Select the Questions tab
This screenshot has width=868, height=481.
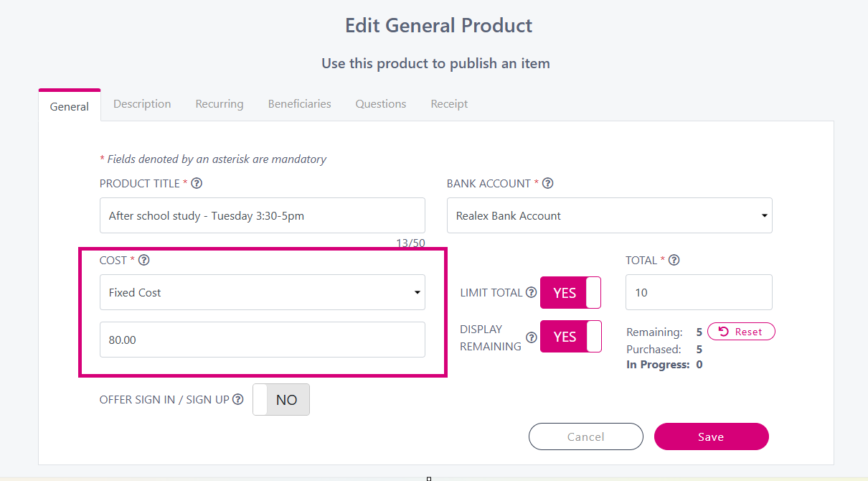click(381, 104)
